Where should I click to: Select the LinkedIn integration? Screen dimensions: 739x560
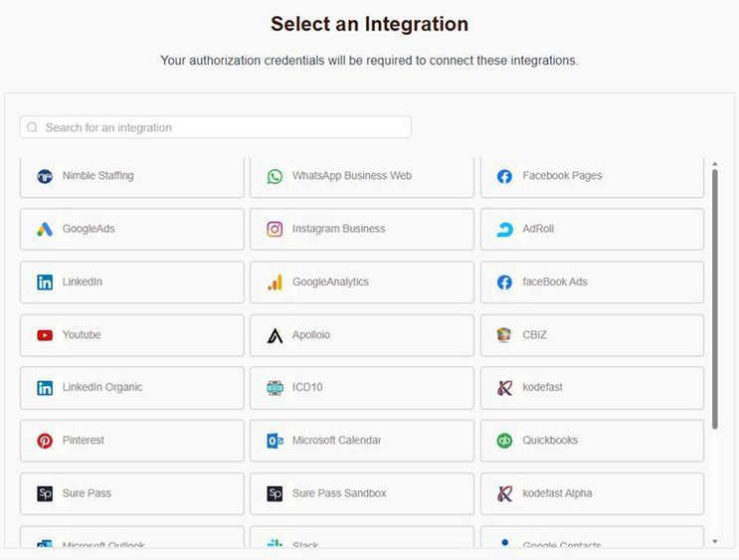(131, 282)
